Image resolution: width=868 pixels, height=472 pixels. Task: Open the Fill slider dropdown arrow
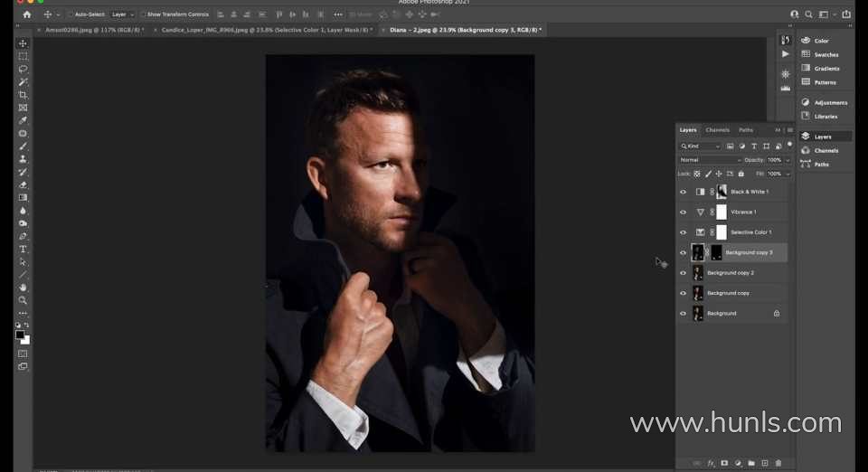pyautogui.click(x=788, y=175)
